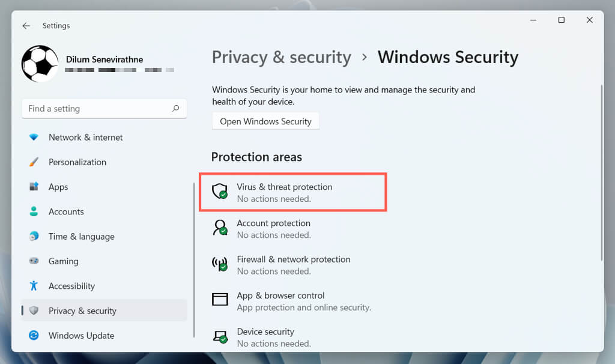Click the Account protection person icon

click(220, 228)
